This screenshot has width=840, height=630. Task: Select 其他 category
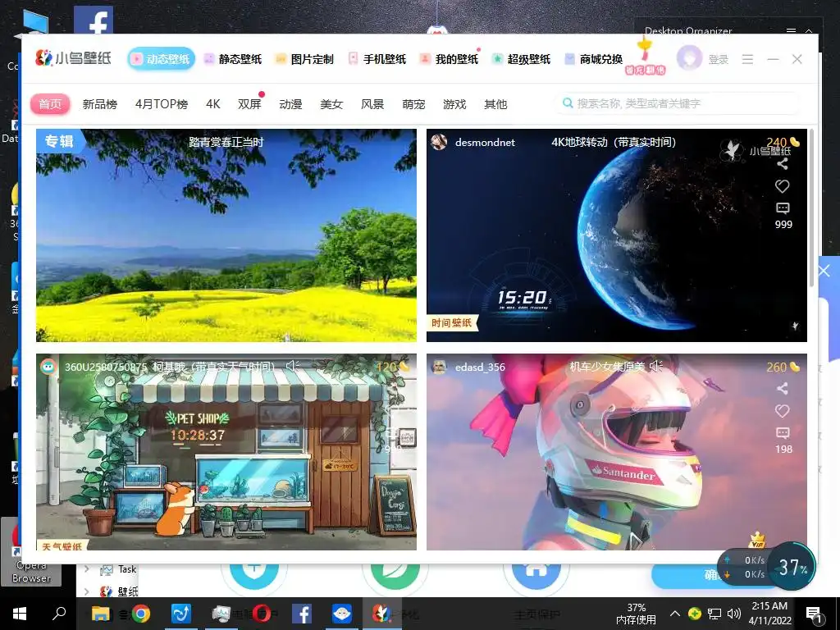[x=495, y=104]
